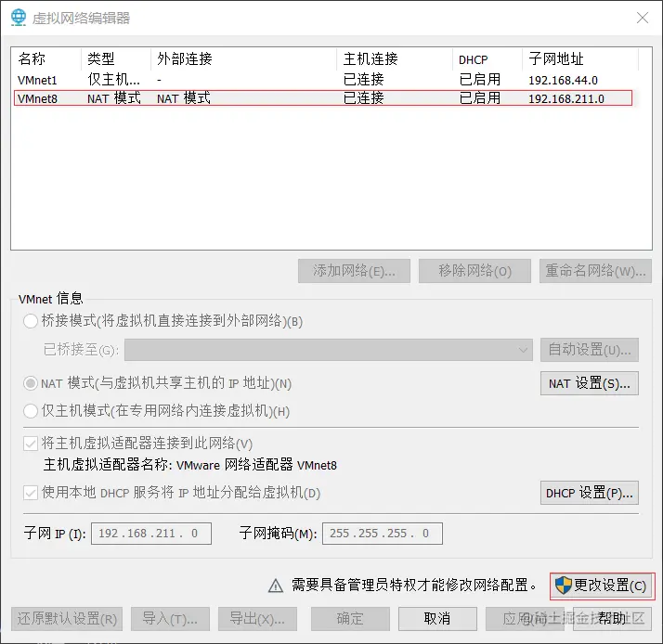Click the DHCP column header
663x644 pixels.
(487, 58)
